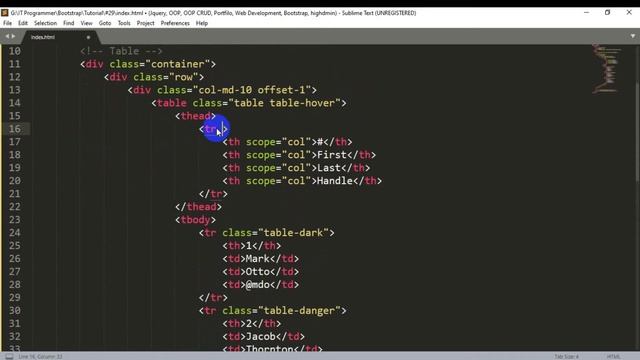Click Mark cell text on line 26
Screen dimensions: 640x360
tap(258, 259)
